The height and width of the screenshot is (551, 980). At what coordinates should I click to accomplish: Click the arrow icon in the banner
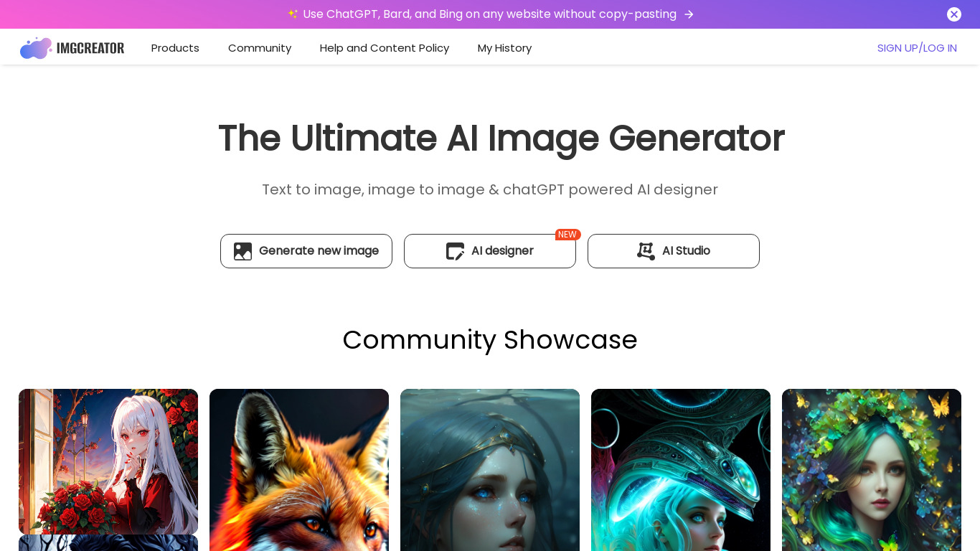689,14
